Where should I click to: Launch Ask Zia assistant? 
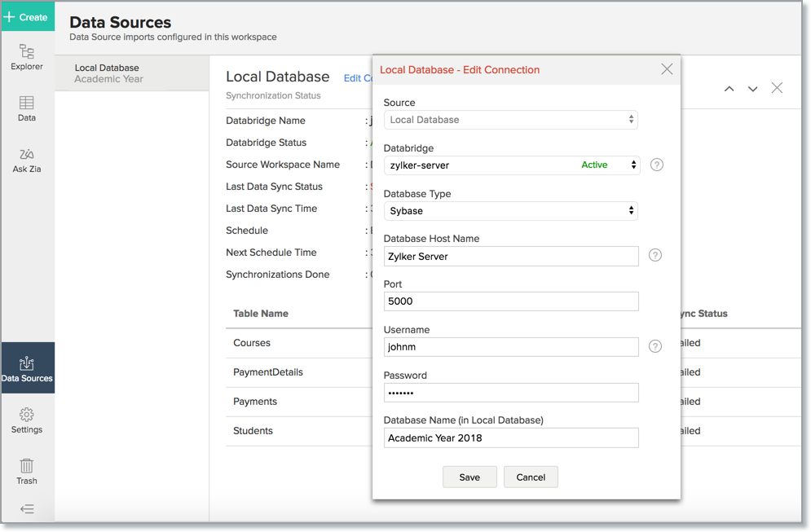tap(27, 160)
